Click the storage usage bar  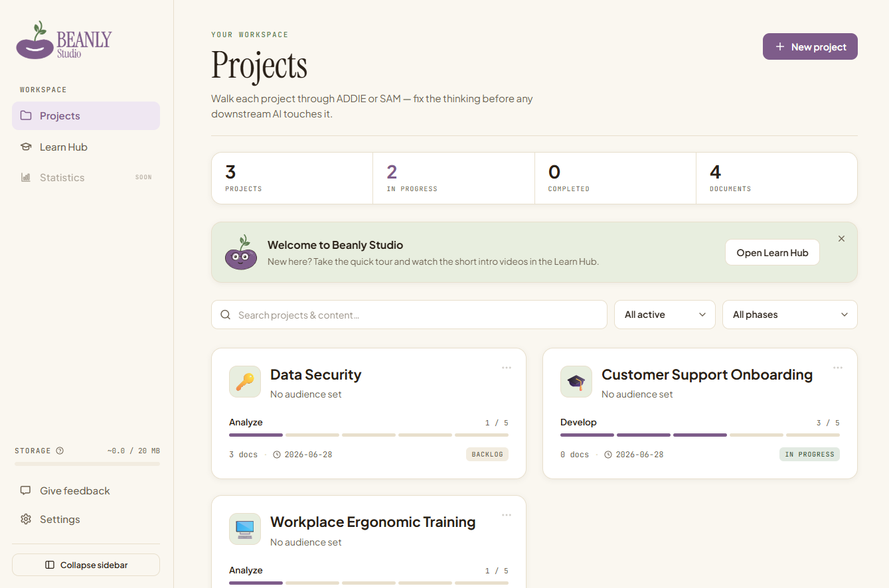(x=87, y=463)
